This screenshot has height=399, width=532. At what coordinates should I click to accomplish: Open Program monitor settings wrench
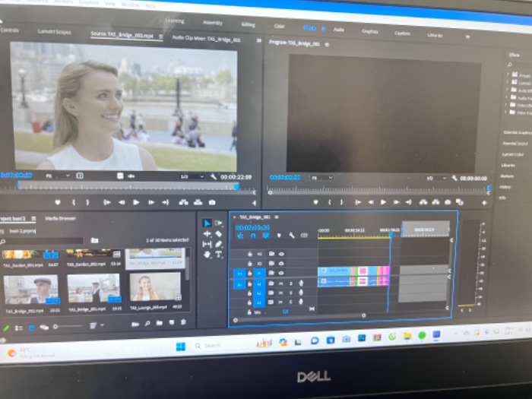tap(454, 178)
